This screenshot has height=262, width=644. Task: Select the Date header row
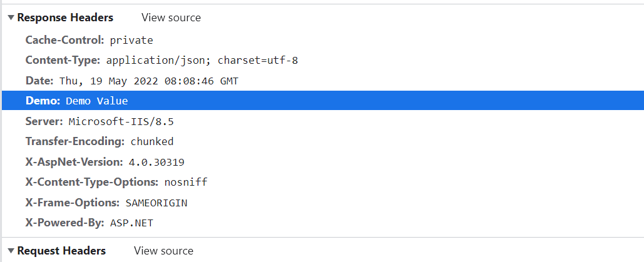pyautogui.click(x=323, y=81)
